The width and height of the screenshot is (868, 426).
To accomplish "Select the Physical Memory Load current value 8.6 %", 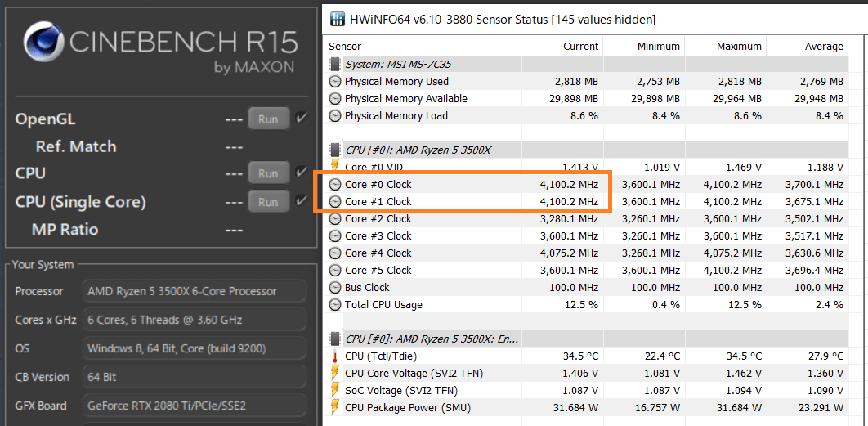I will (x=584, y=116).
